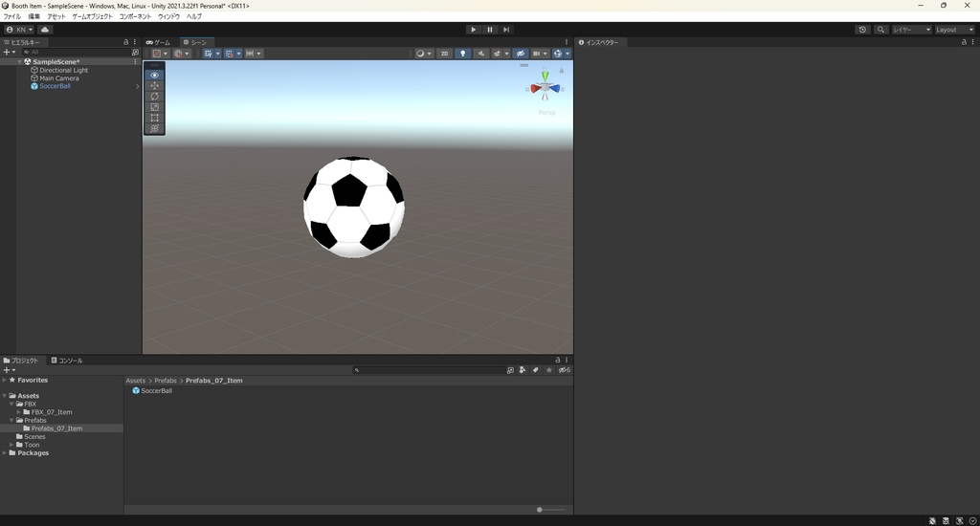Toggle scene visibility of hidden objects
Image resolution: width=980 pixels, height=526 pixels.
point(520,54)
